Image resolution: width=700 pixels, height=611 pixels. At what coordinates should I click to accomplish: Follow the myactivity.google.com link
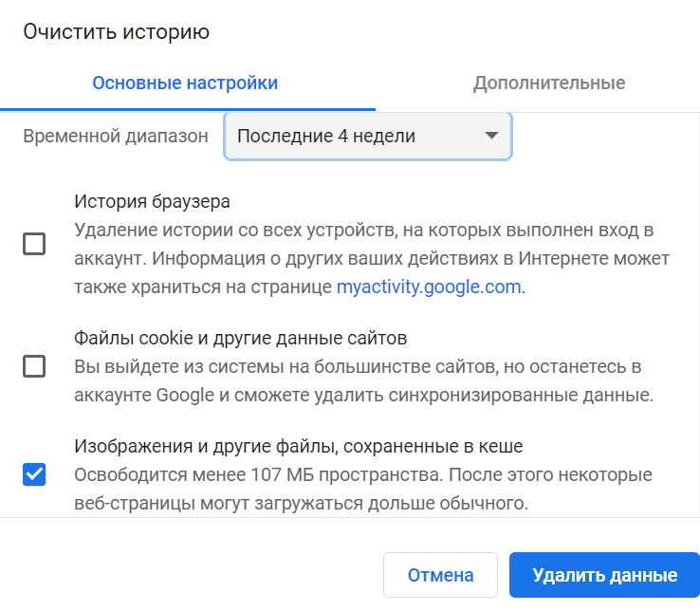(x=429, y=287)
